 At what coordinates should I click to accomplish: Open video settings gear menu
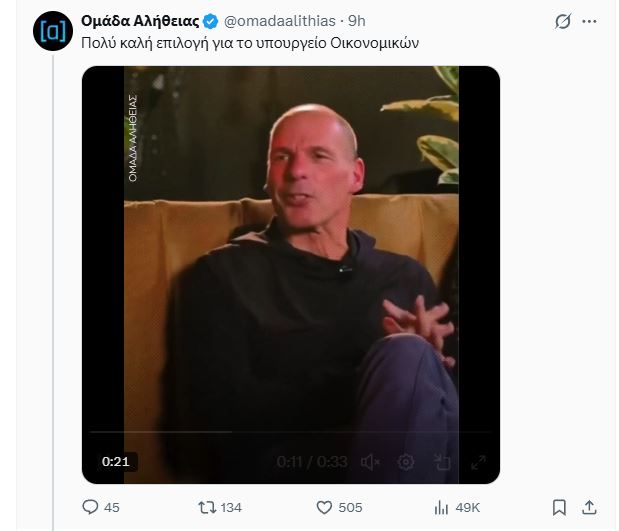(x=406, y=462)
